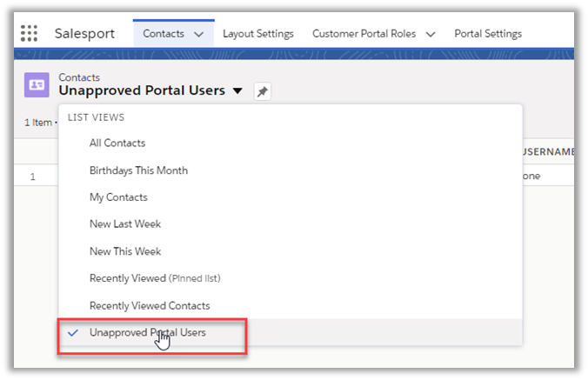This screenshot has height=380, width=588.
Task: Pick the New Last Week list view
Action: tap(125, 224)
